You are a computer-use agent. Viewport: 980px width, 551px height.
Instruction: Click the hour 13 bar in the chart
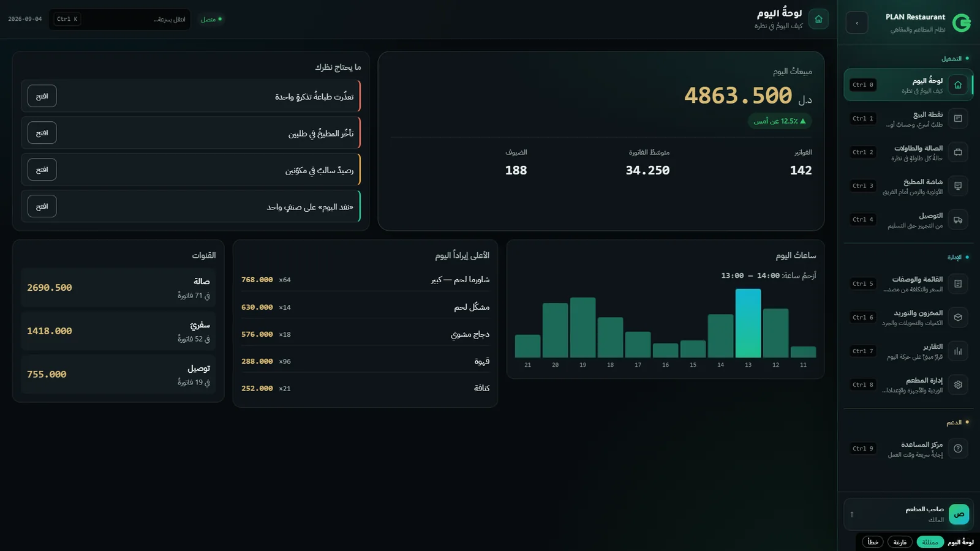click(x=748, y=323)
